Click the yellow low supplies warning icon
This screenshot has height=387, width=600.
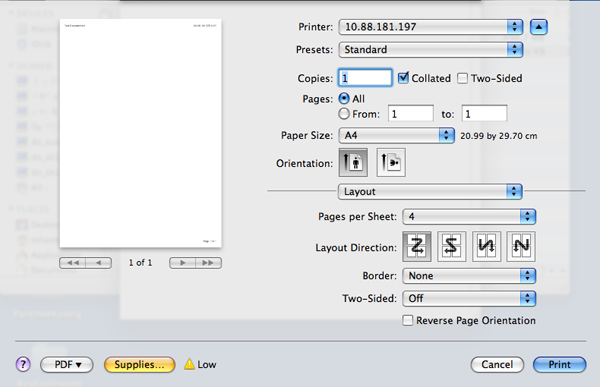click(x=189, y=364)
